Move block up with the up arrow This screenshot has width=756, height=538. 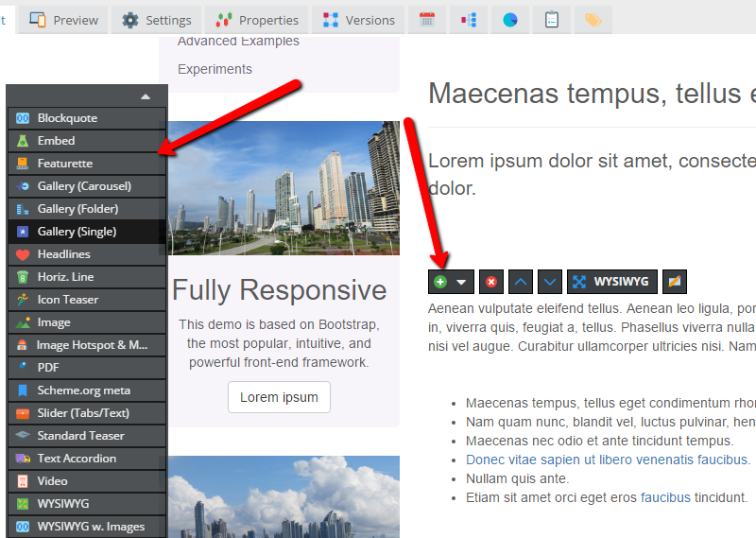coord(521,282)
